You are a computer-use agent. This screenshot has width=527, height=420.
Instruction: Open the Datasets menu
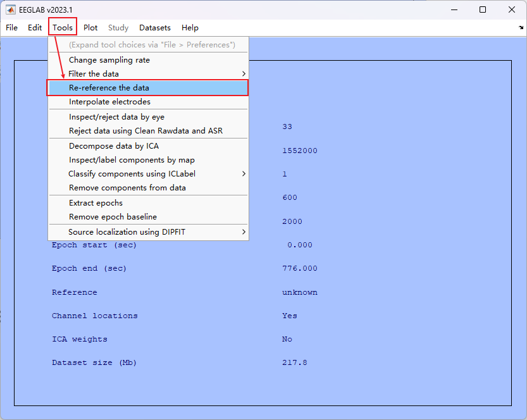coord(155,28)
